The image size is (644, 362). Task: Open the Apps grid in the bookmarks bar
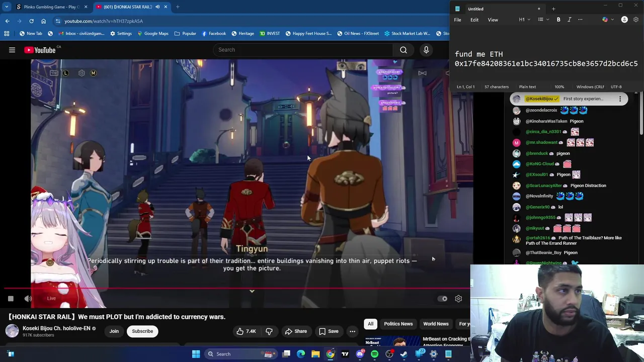pos(7,34)
